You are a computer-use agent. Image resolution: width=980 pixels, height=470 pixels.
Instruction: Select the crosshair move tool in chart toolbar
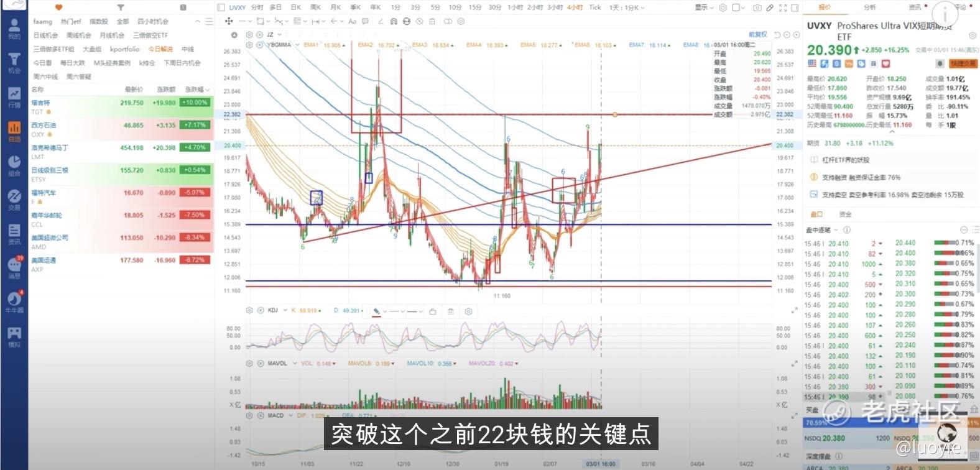(x=229, y=21)
